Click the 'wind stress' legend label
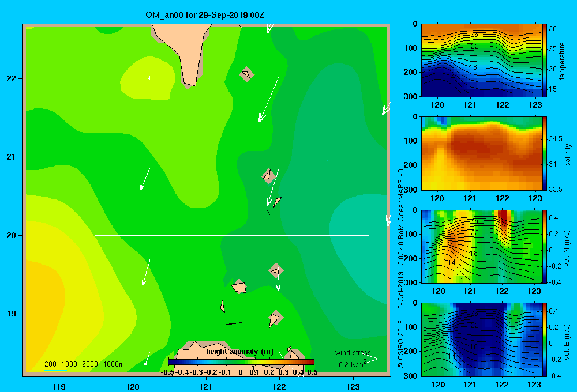 coord(353,352)
